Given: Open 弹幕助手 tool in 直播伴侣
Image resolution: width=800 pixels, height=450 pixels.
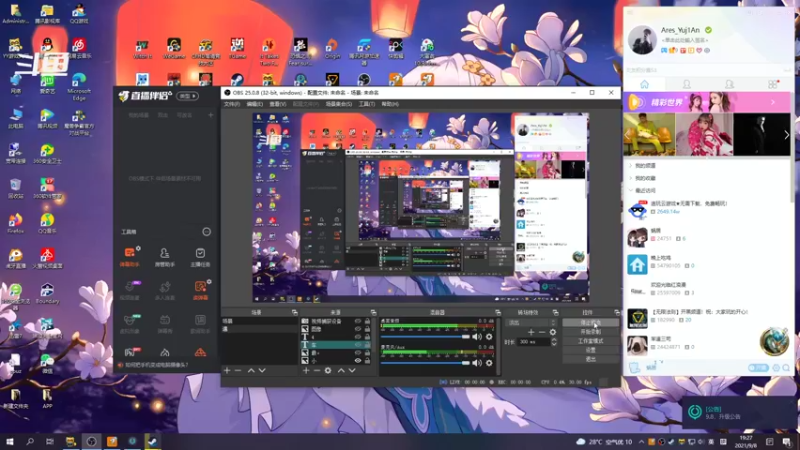Looking at the screenshot, I should [x=130, y=257].
